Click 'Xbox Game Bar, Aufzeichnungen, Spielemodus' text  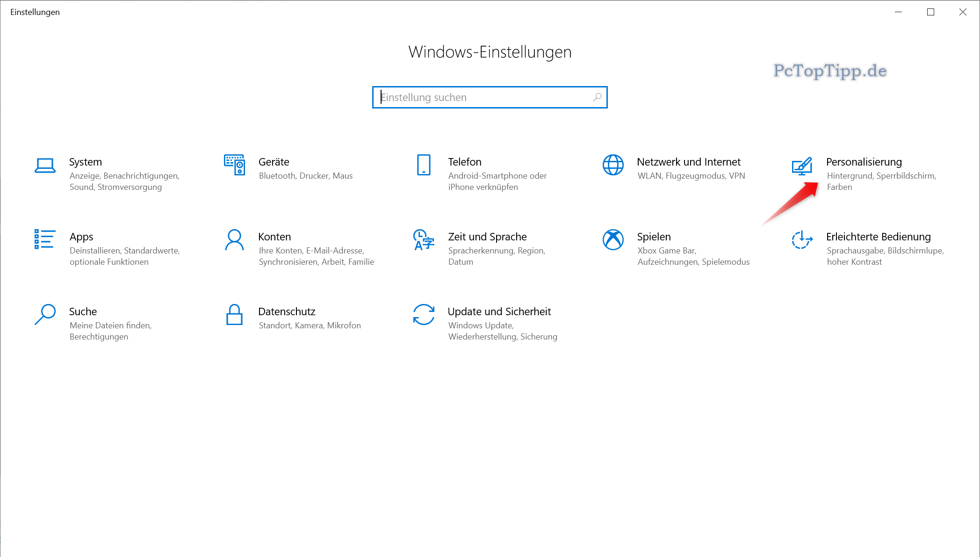click(693, 256)
